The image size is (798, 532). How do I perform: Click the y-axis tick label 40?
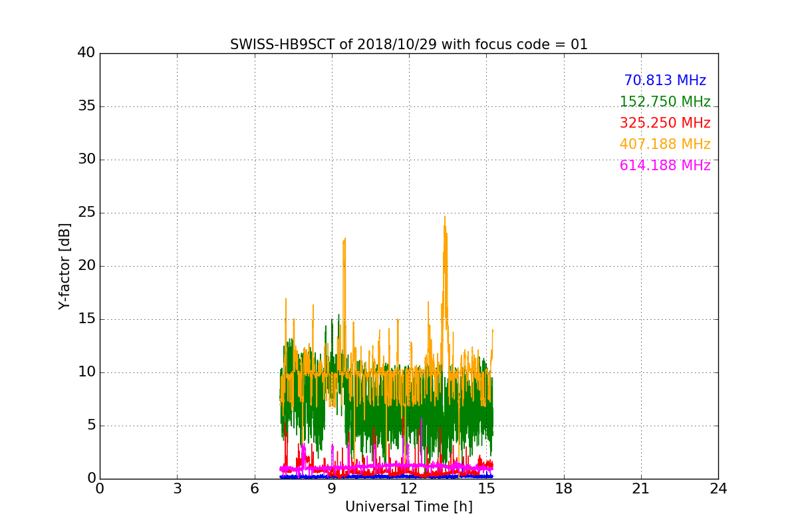click(86, 53)
